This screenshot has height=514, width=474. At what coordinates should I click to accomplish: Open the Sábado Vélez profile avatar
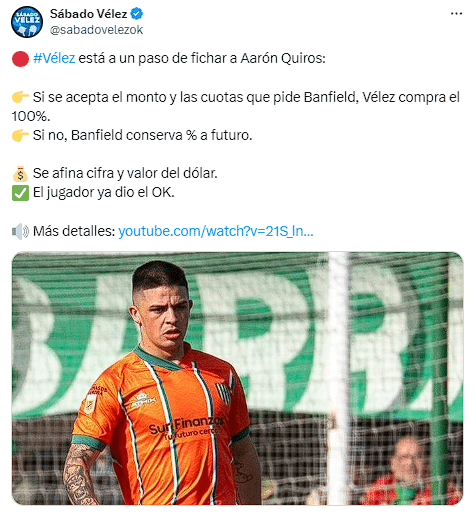pos(27,22)
